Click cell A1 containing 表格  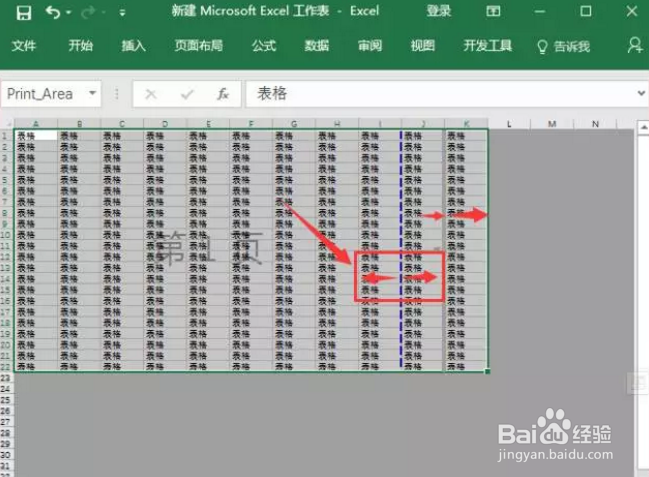coord(36,135)
